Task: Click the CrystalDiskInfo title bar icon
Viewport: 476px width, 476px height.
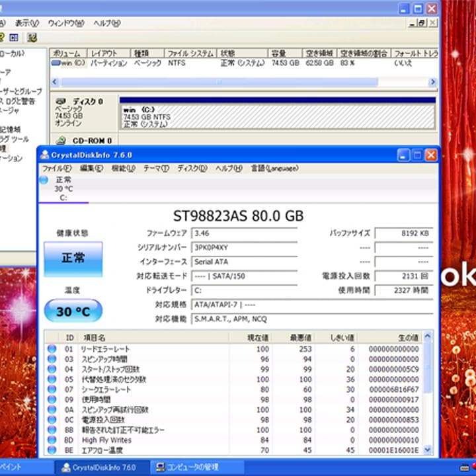Action: [x=45, y=155]
